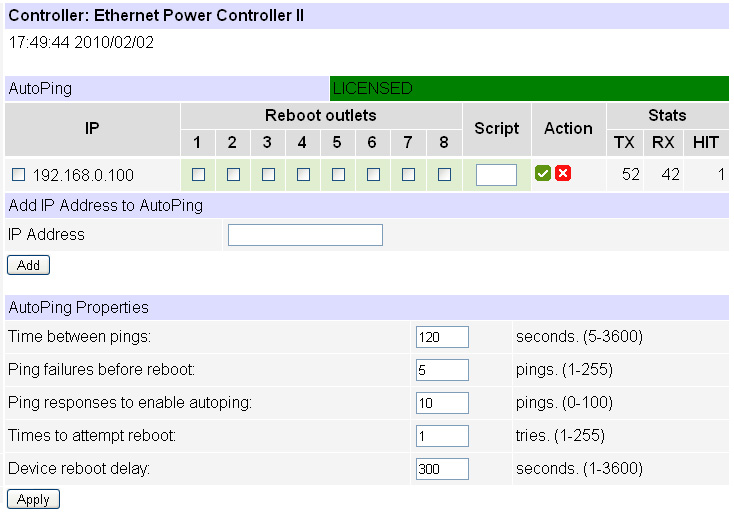
Task: Select Ping responses to enable autoping field
Action: pos(442,403)
